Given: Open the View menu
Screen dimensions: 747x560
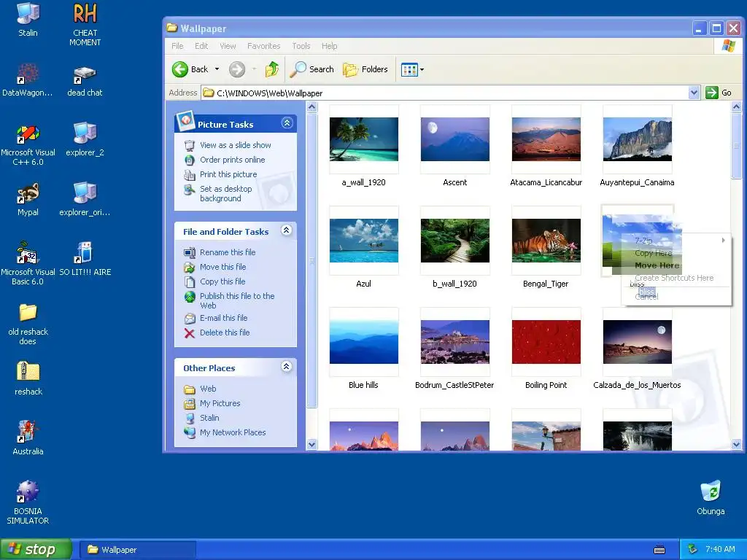Looking at the screenshot, I should (x=228, y=46).
